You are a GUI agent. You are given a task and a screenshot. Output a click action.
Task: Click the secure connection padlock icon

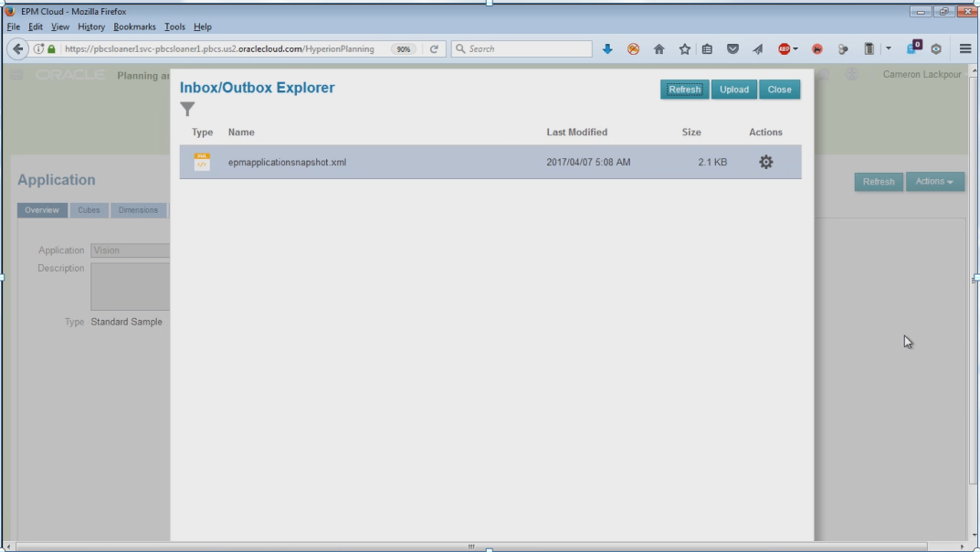tap(51, 48)
